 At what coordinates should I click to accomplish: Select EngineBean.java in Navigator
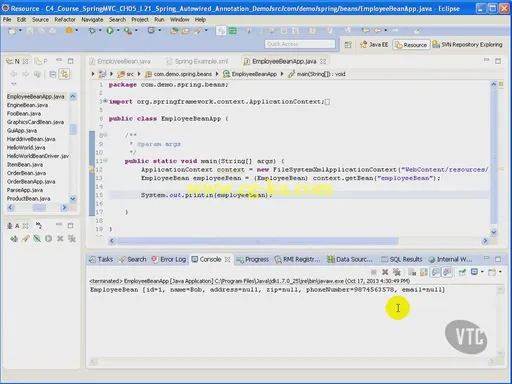coord(27,105)
